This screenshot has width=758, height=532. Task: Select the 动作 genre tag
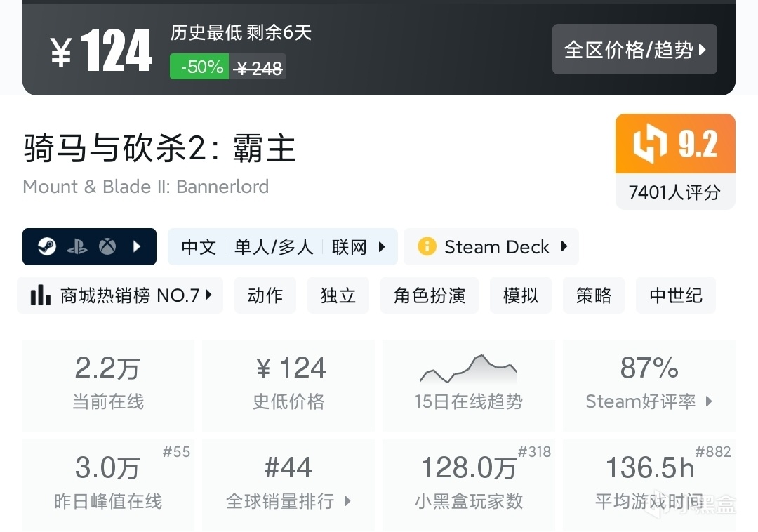pyautogui.click(x=265, y=295)
